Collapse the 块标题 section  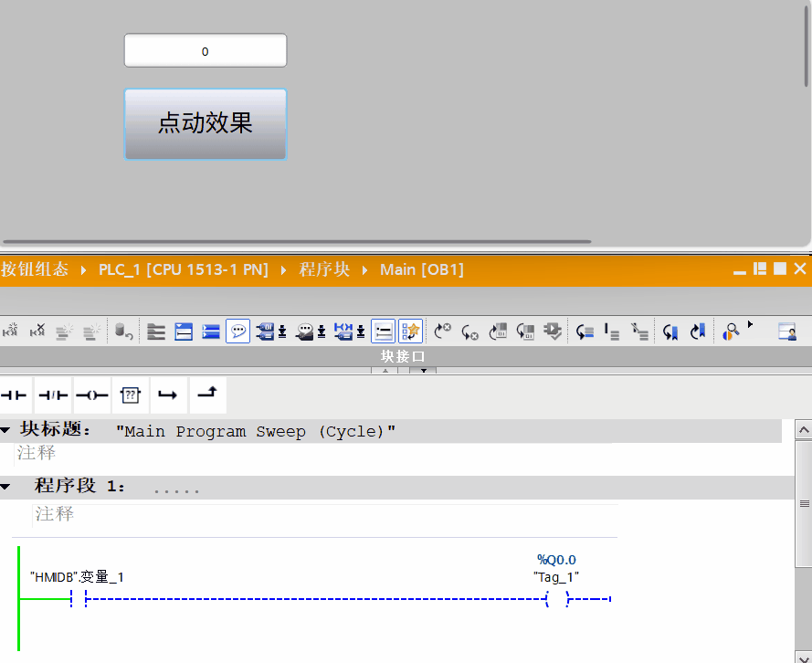point(5,430)
